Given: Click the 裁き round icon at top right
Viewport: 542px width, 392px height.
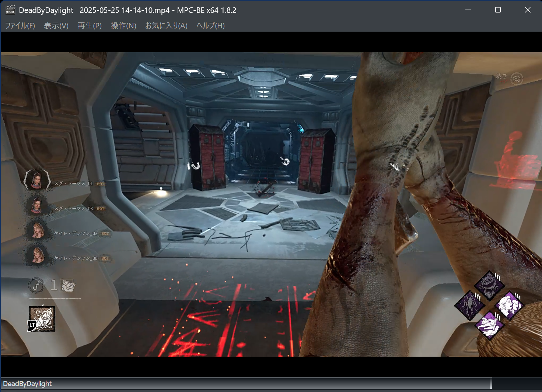Looking at the screenshot, I should coord(517,78).
